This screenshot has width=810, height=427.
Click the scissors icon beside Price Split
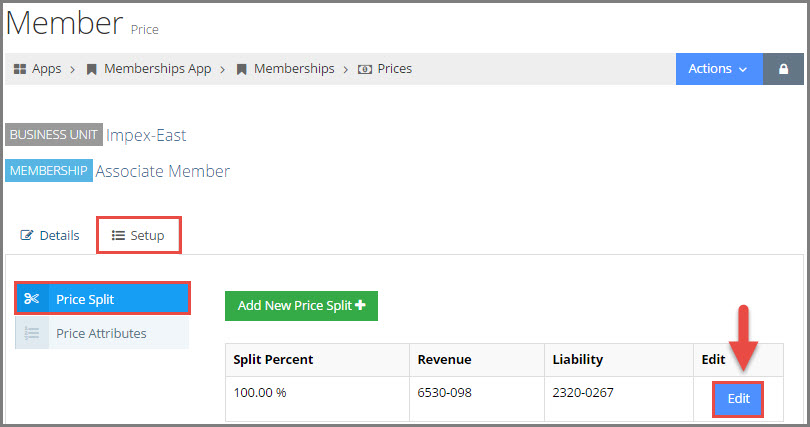point(32,298)
